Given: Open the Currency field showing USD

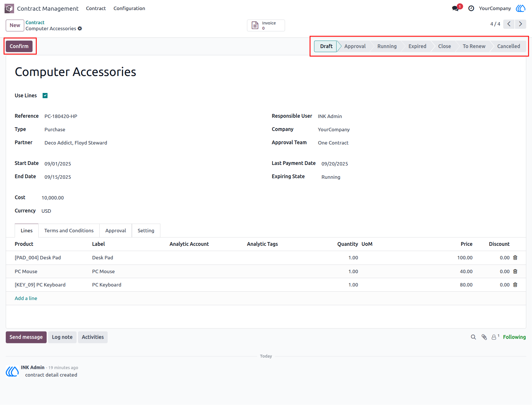Looking at the screenshot, I should [x=46, y=211].
